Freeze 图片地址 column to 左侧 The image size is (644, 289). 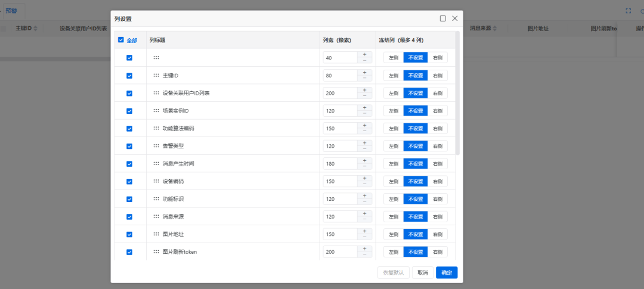tap(394, 234)
